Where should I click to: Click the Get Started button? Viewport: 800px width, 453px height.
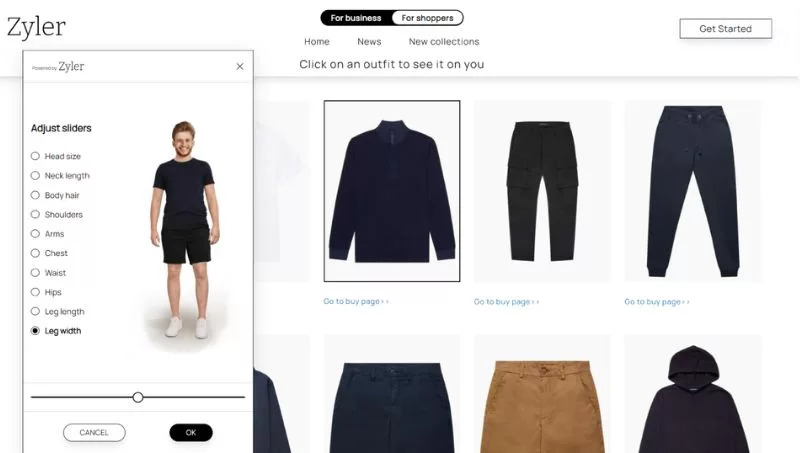click(726, 29)
